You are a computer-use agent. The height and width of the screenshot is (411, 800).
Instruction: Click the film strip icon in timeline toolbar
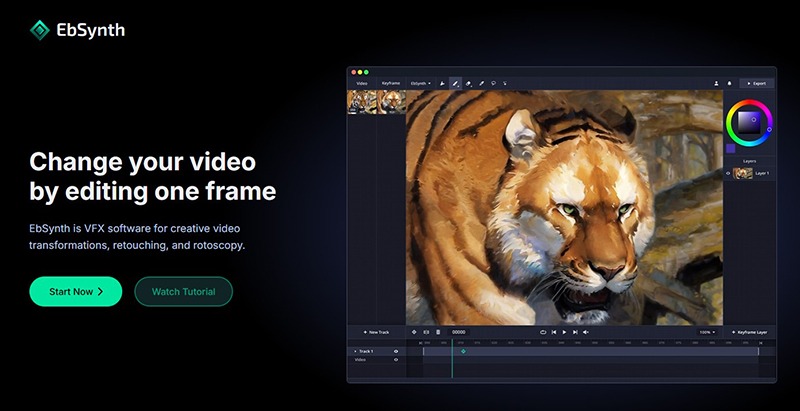pos(426,332)
